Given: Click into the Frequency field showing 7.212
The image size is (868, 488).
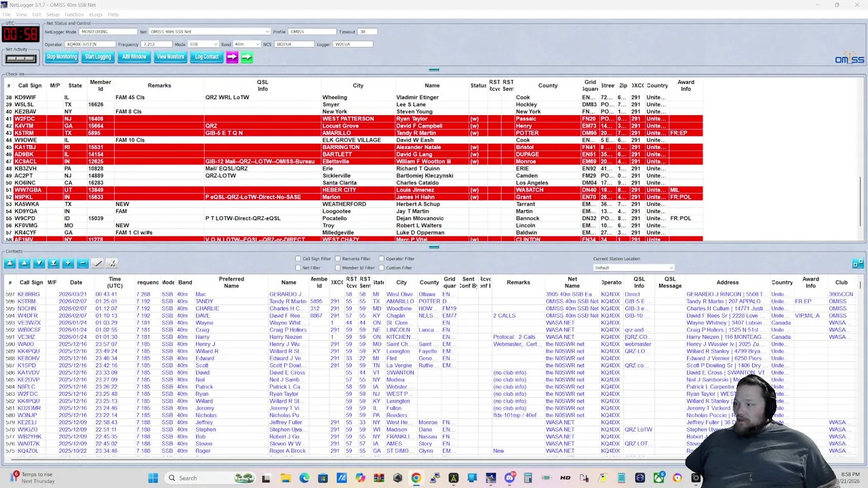Looking at the screenshot, I should point(156,44).
